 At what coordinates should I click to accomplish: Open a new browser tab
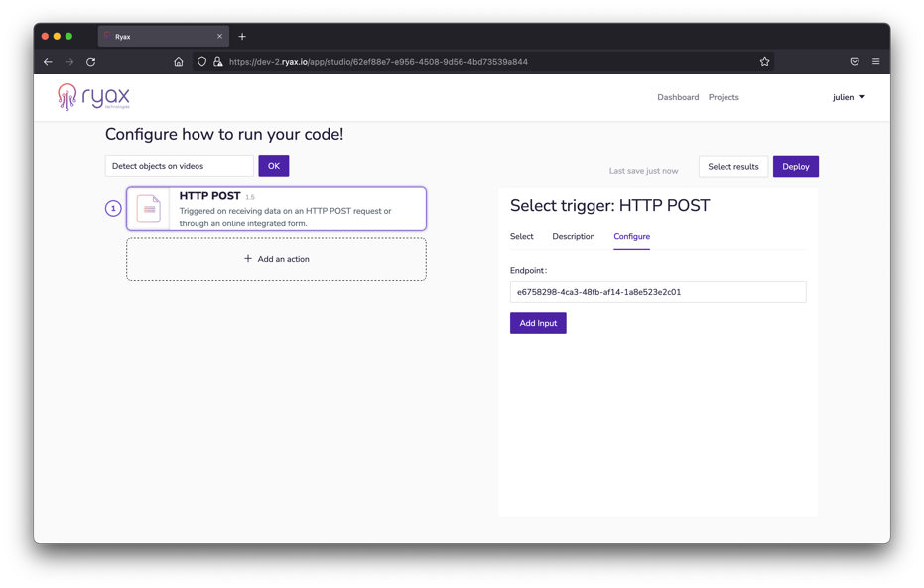tap(242, 37)
